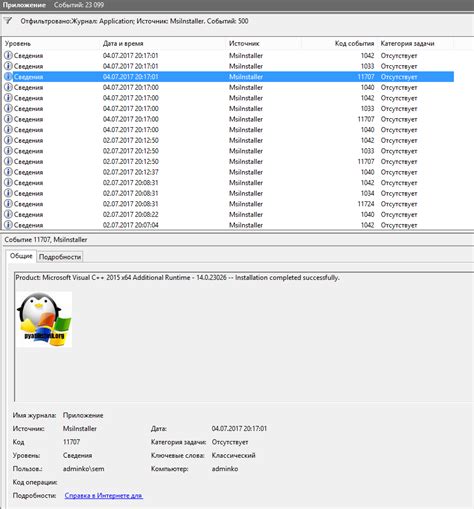Image resolution: width=474 pixels, height=509 pixels.
Task: Click info icon of last 20:07:04 row
Action: tap(8, 225)
